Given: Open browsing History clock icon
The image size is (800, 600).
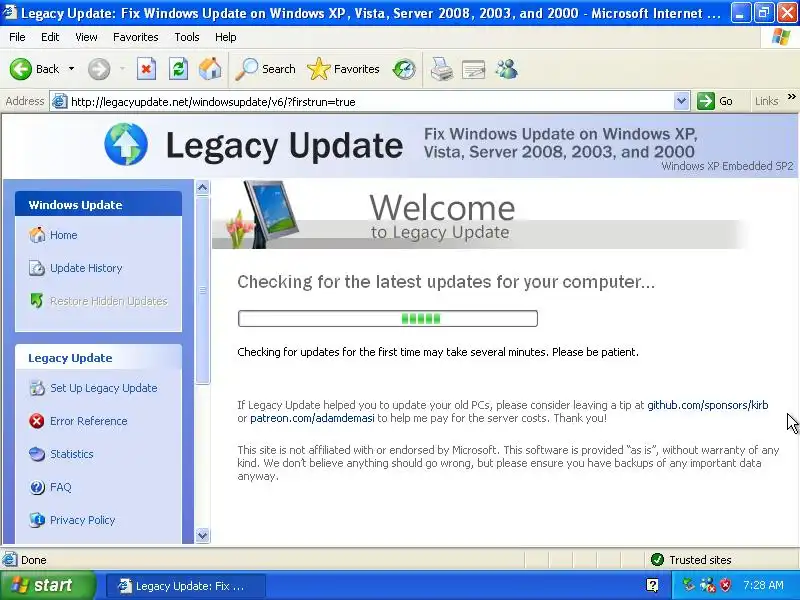Looking at the screenshot, I should point(404,69).
